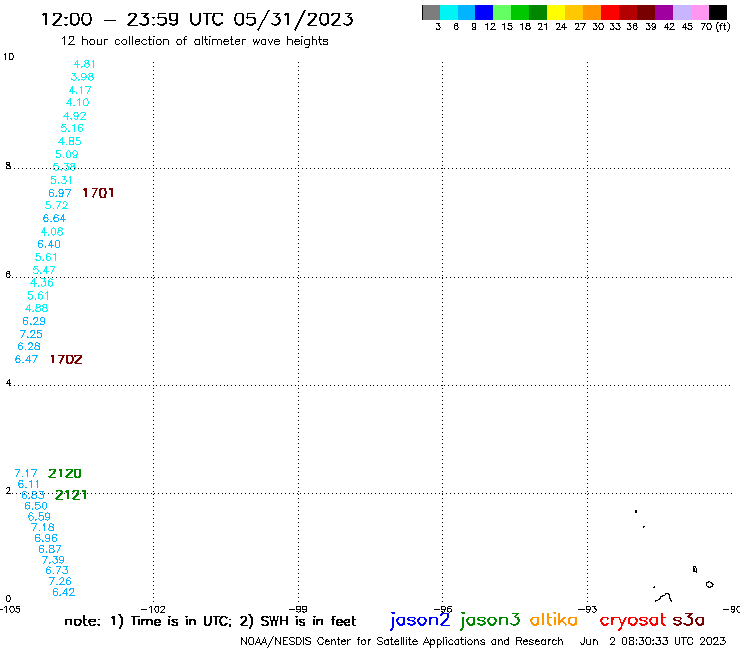Click the gray swatch in the color scale
This screenshot has width=740, height=650.
click(x=431, y=13)
